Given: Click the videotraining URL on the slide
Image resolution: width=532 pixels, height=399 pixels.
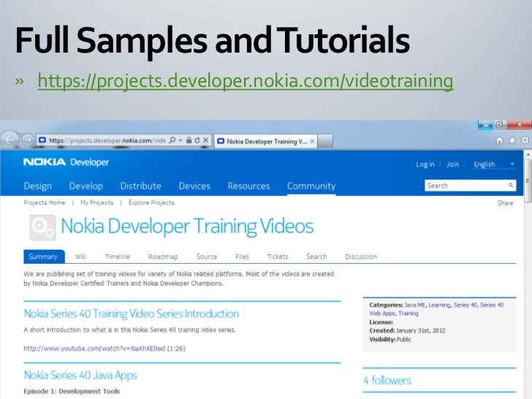Looking at the screenshot, I should 246,81.
